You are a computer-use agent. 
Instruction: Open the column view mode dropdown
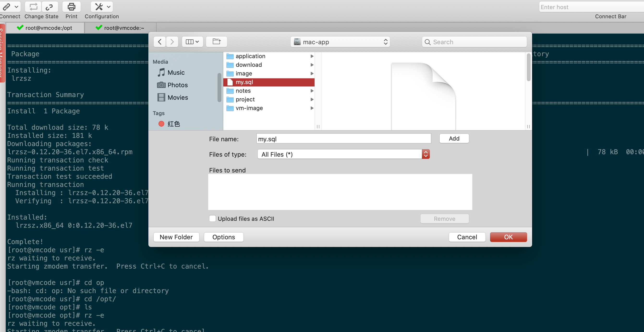click(192, 42)
